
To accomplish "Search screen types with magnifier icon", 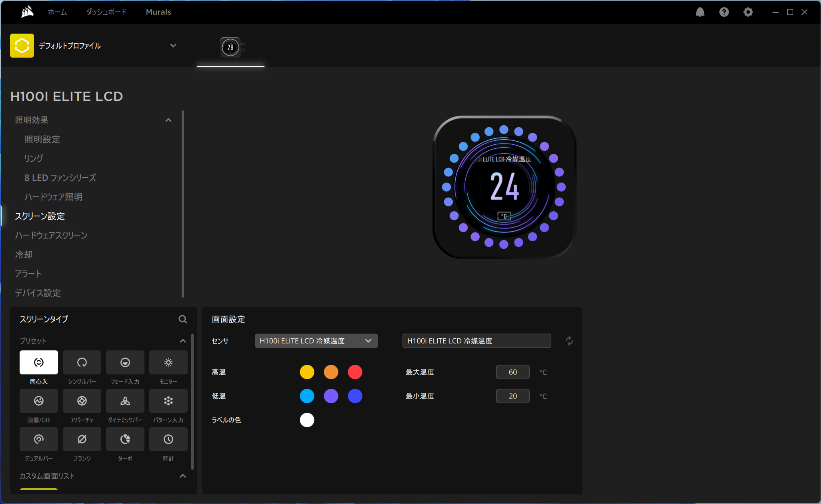I will (183, 319).
